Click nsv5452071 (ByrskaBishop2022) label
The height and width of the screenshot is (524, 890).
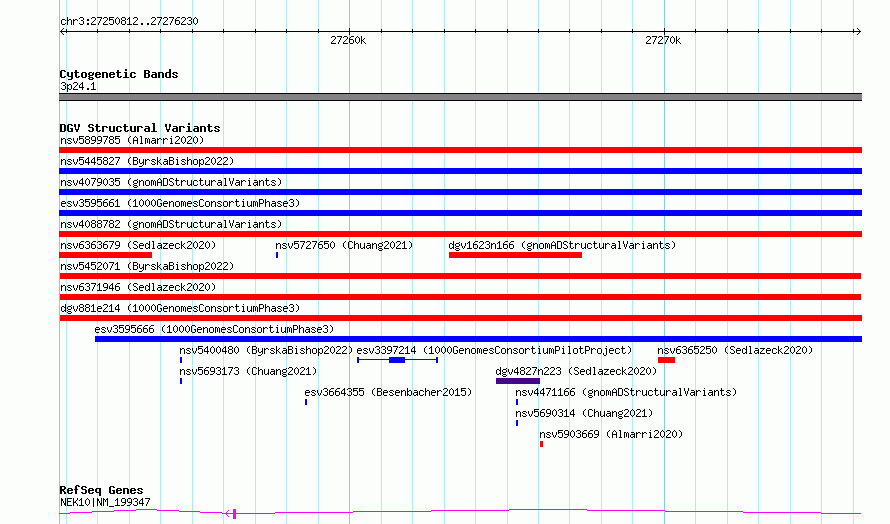(x=147, y=266)
